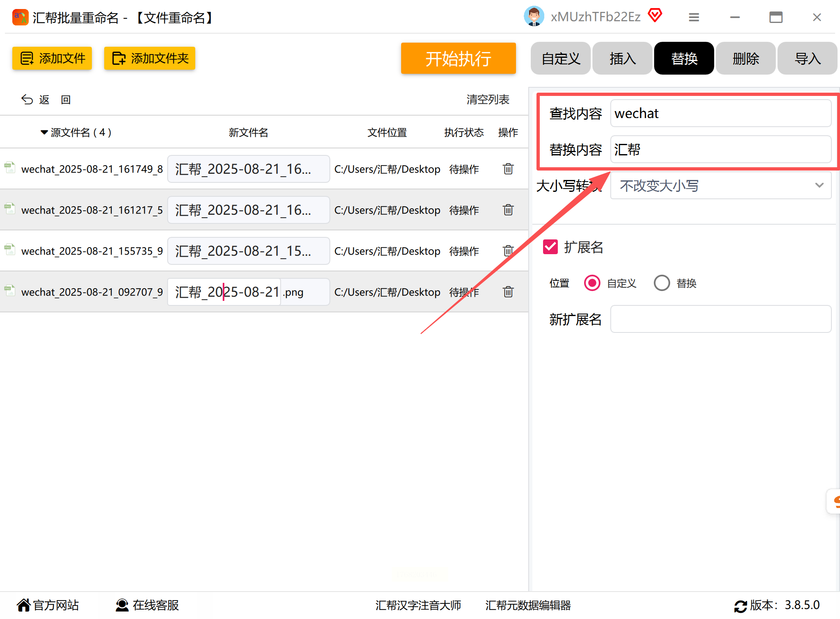Uncheck the 扩展名 checkbox

[550, 247]
